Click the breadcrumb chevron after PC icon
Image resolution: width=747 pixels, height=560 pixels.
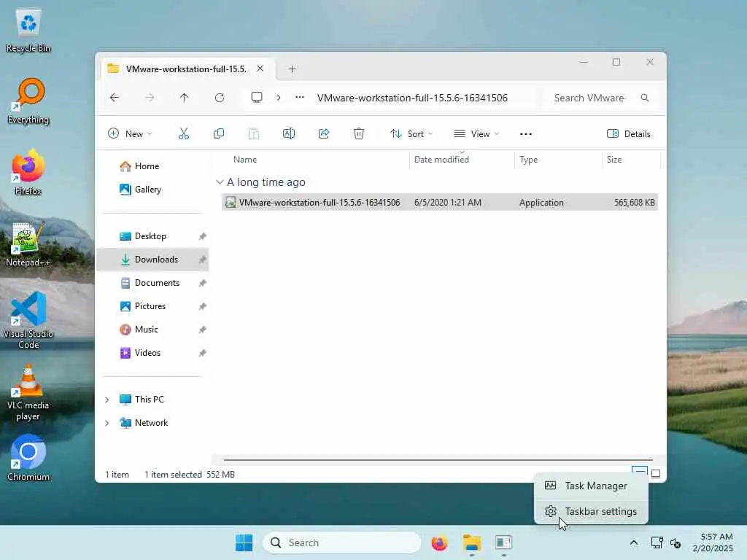[279, 98]
